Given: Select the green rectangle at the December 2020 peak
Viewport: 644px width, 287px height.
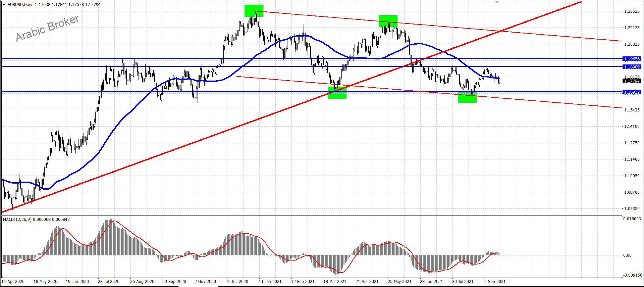Looking at the screenshot, I should [254, 10].
